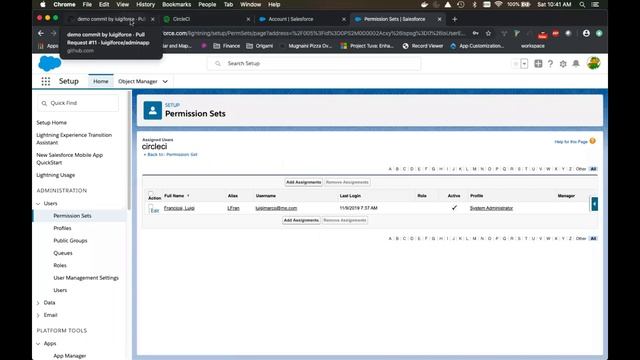Expand the Email tree section
Image resolution: width=640 pixels, height=360 pixels.
[38, 316]
